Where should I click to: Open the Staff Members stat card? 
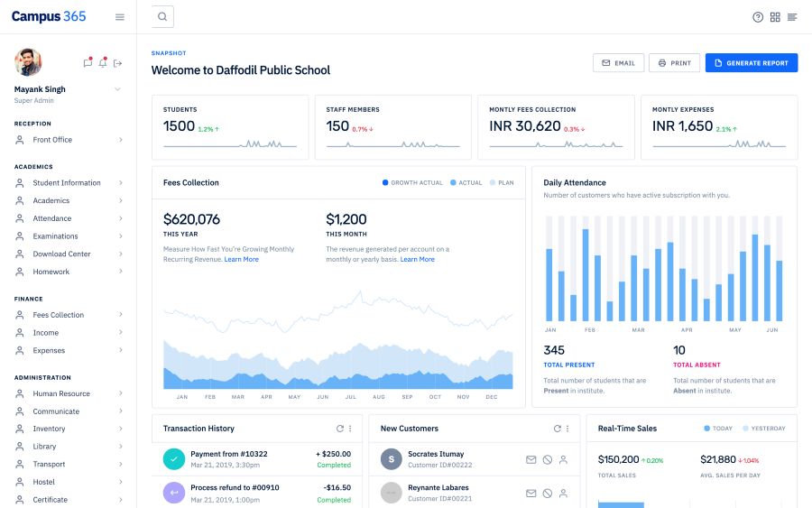coord(393,127)
